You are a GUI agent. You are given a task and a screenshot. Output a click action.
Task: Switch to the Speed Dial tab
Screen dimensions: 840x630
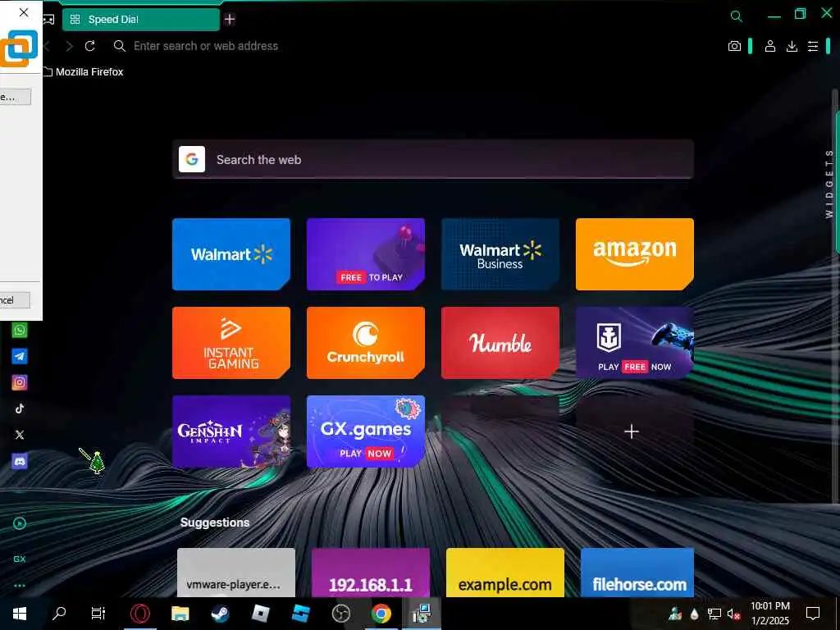[x=141, y=20]
